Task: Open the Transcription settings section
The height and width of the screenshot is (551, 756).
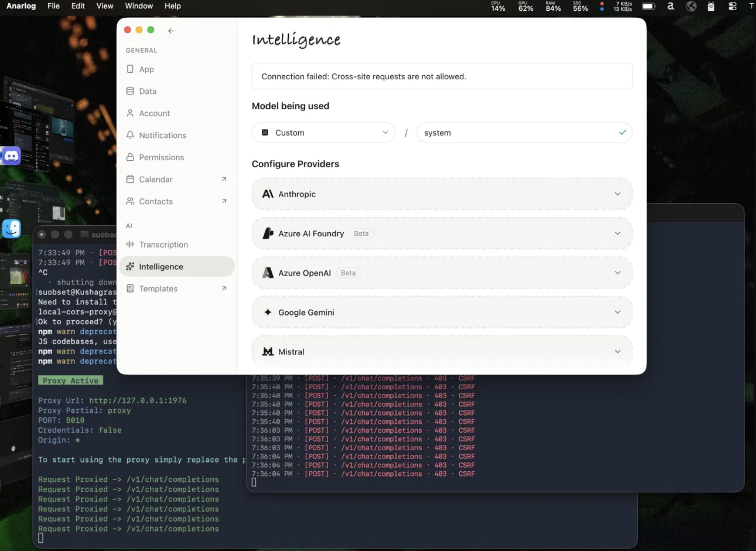Action: click(177, 245)
